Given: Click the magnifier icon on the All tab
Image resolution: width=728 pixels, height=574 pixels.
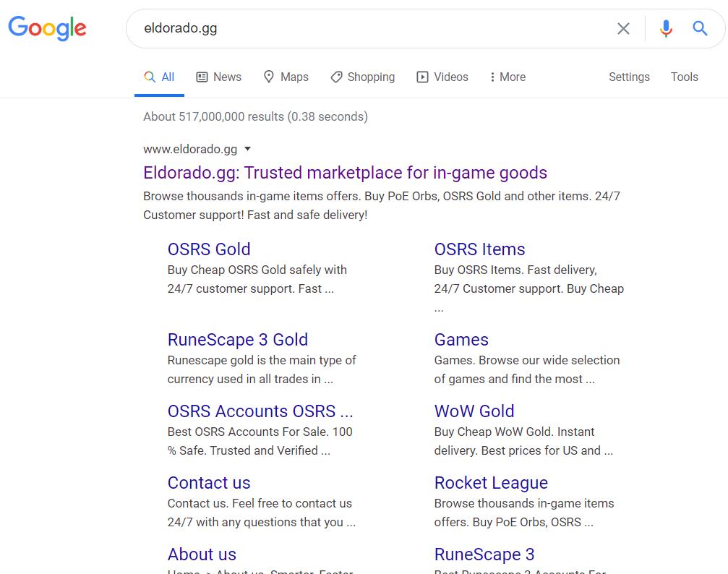Looking at the screenshot, I should coord(150,77).
